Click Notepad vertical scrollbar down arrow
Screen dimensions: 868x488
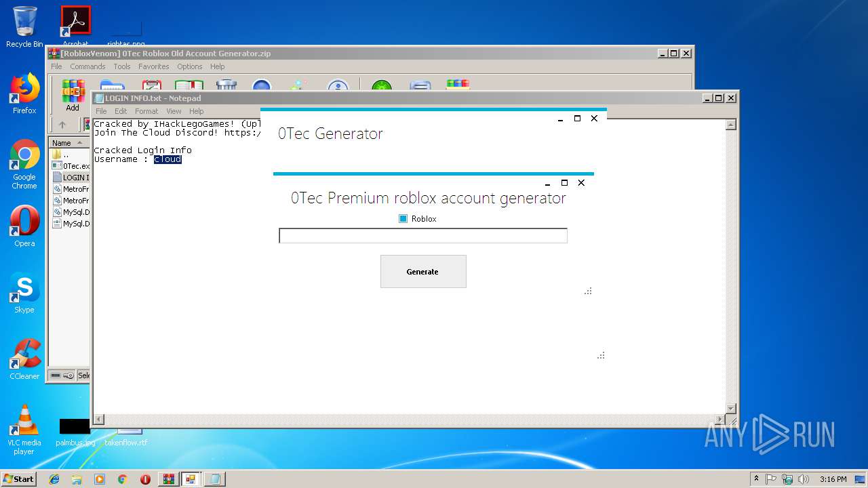pos(730,408)
